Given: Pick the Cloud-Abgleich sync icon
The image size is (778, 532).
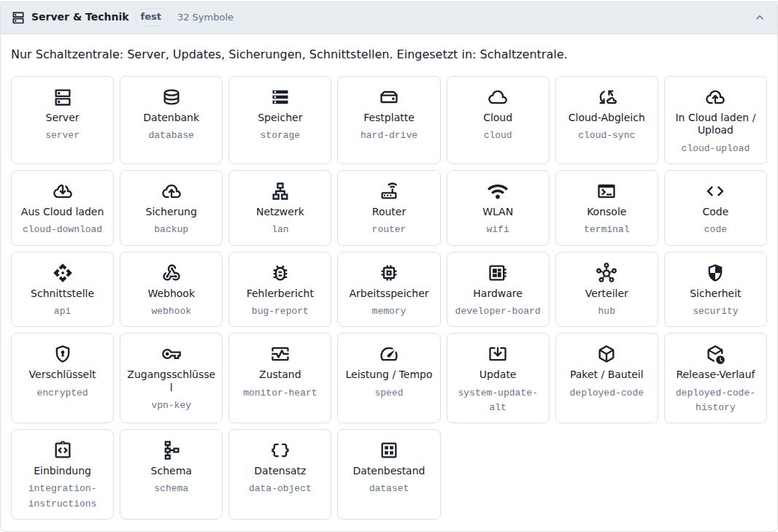Looking at the screenshot, I should coord(606,97).
